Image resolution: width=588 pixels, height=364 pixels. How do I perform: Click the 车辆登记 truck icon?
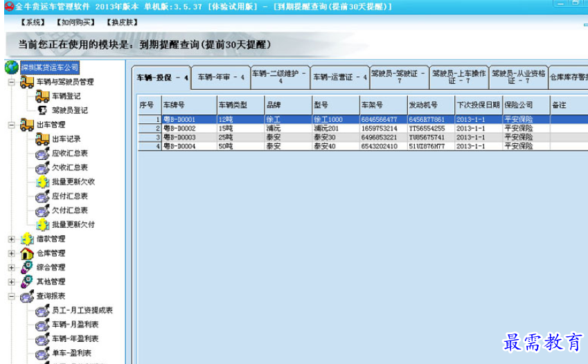pos(42,96)
